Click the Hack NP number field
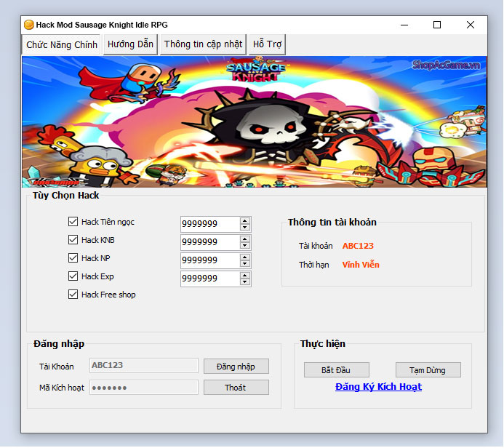Image resolution: width=504 pixels, height=448 pixels. tap(210, 260)
